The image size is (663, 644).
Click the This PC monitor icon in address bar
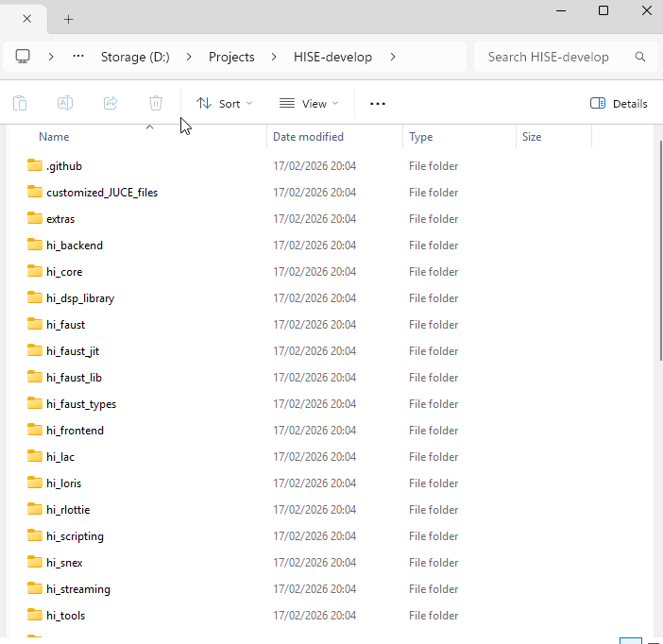click(x=23, y=57)
